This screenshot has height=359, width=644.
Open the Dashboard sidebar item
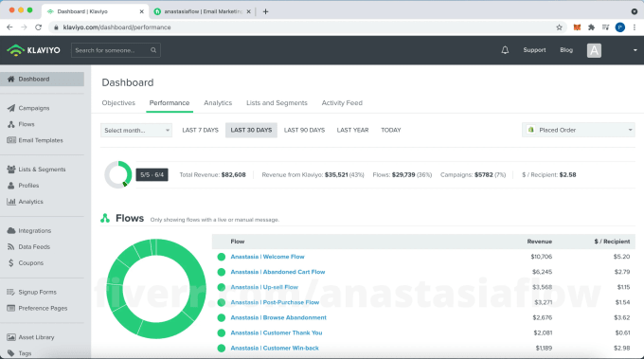pos(42,79)
